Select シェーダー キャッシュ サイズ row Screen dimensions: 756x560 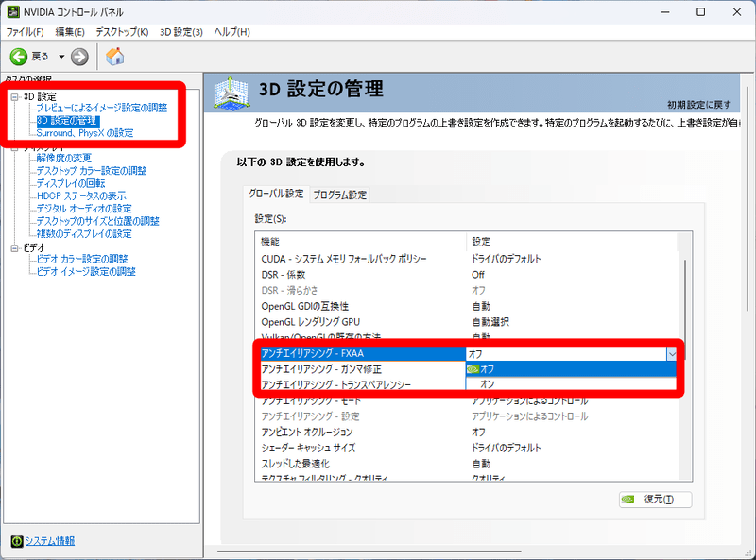click(x=469, y=448)
